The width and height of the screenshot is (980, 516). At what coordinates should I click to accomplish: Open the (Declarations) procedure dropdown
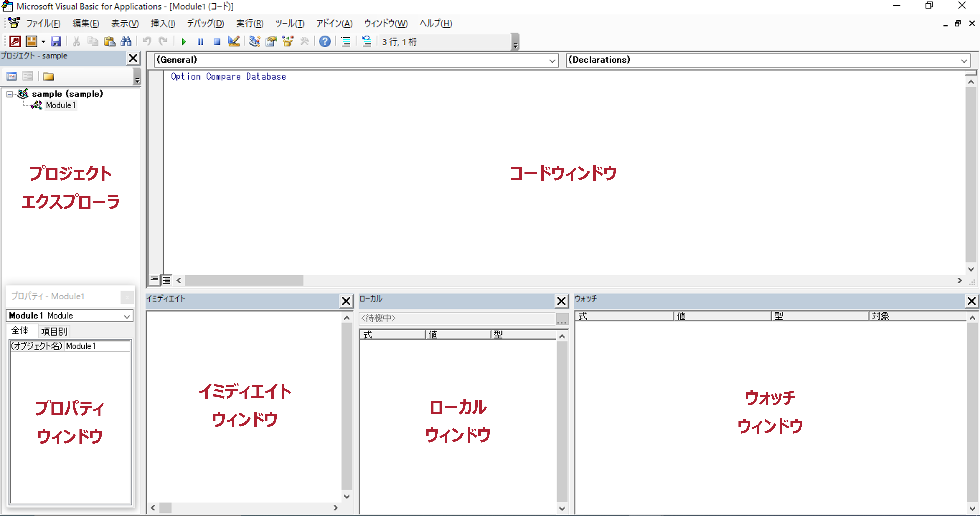coord(964,60)
